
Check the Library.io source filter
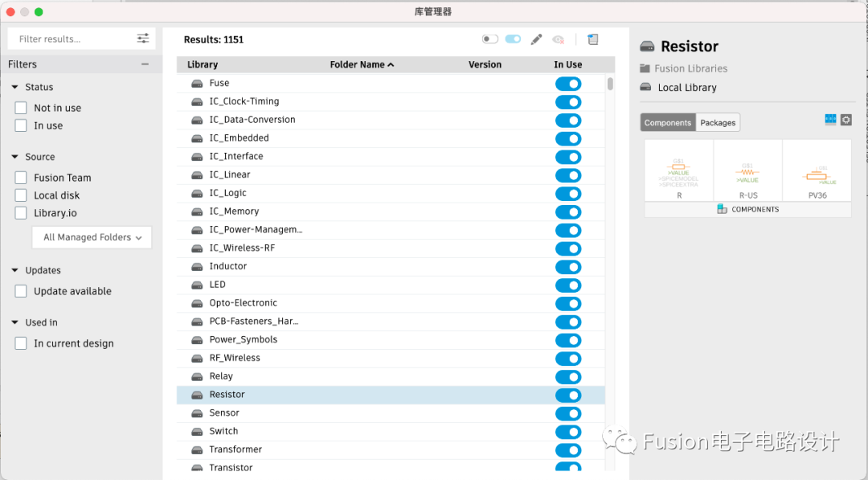(21, 213)
